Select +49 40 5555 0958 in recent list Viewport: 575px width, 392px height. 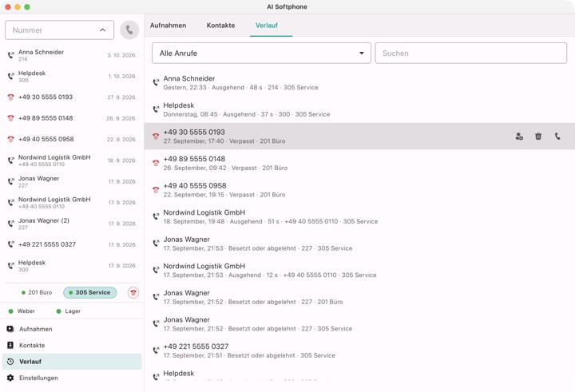pyautogui.click(x=72, y=140)
